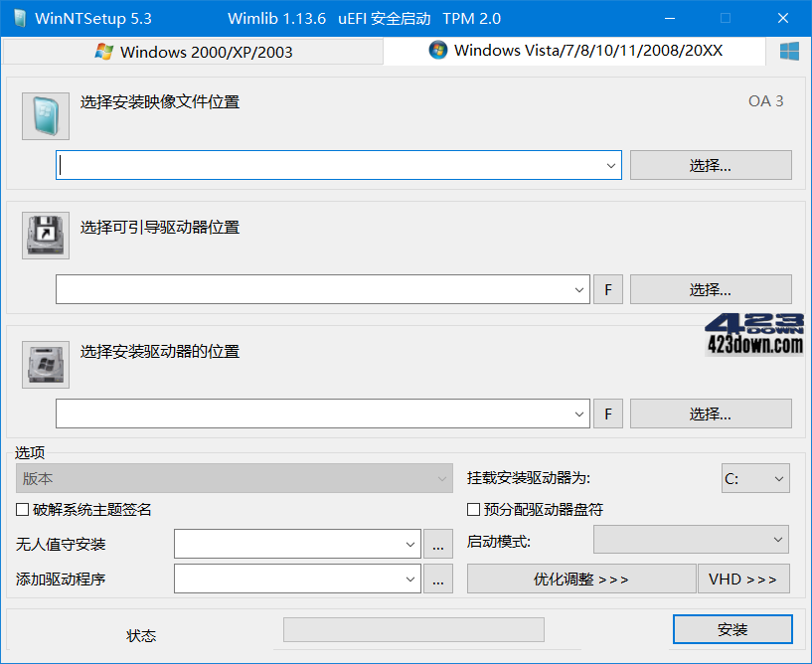Click the browse button beside 添加驱动程序
Image resolution: width=812 pixels, height=664 pixels.
point(438,579)
